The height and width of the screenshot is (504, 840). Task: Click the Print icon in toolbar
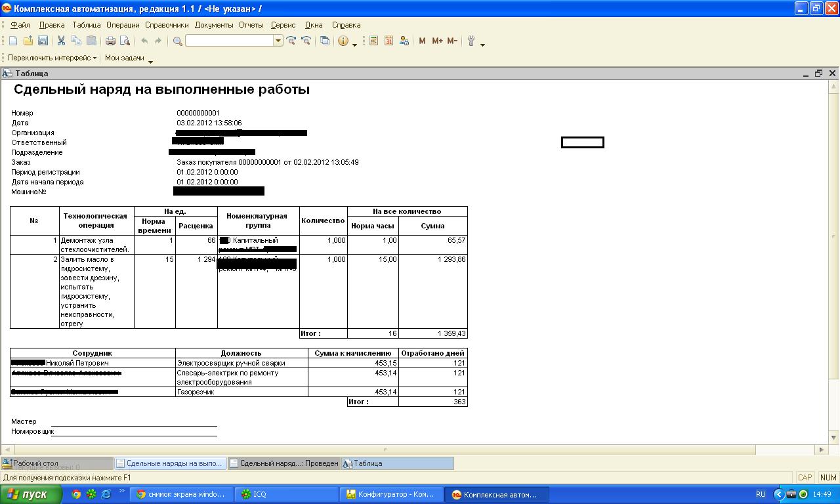[110, 41]
